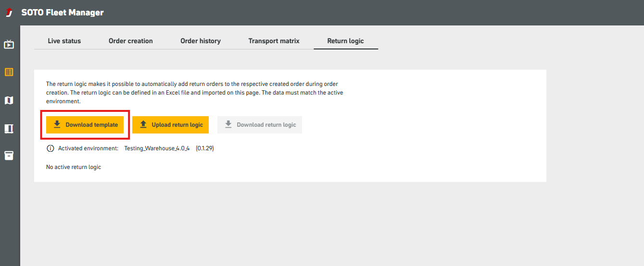Click the (0.1.29) version text
The width and height of the screenshot is (644, 266).
205,148
